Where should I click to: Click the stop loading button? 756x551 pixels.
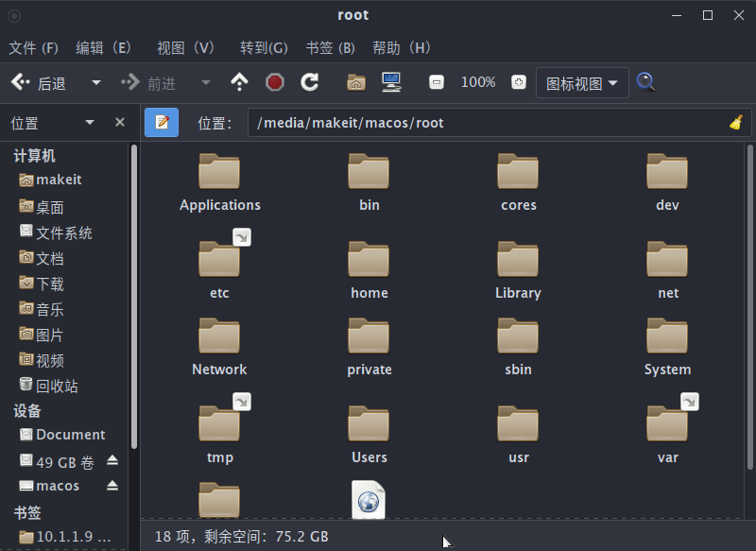point(275,82)
